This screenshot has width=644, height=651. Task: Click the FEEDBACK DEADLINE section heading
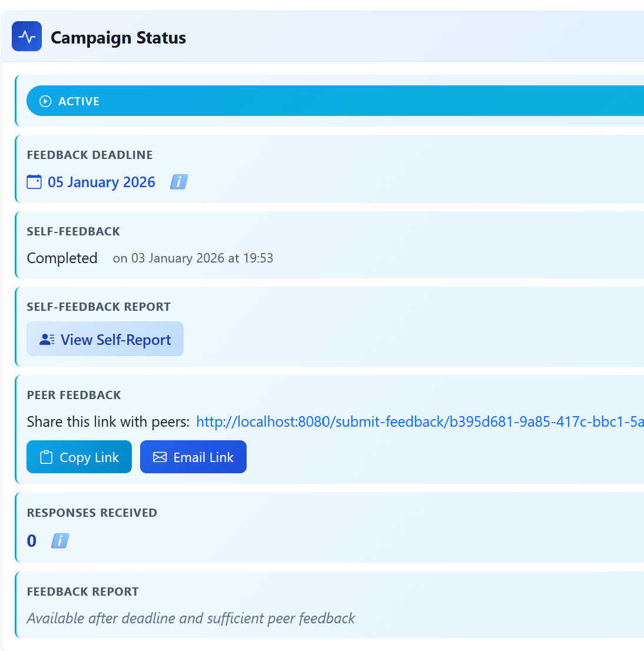(x=89, y=155)
